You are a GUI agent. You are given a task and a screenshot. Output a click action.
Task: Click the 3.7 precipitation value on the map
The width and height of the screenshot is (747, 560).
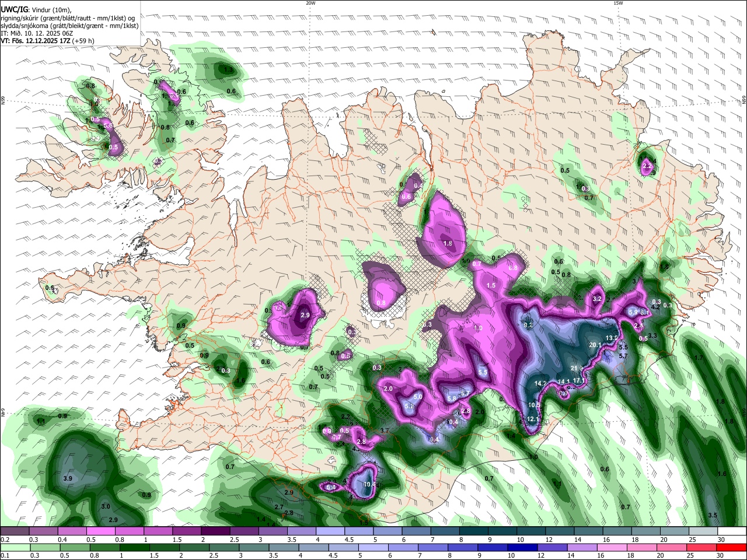[385, 430]
